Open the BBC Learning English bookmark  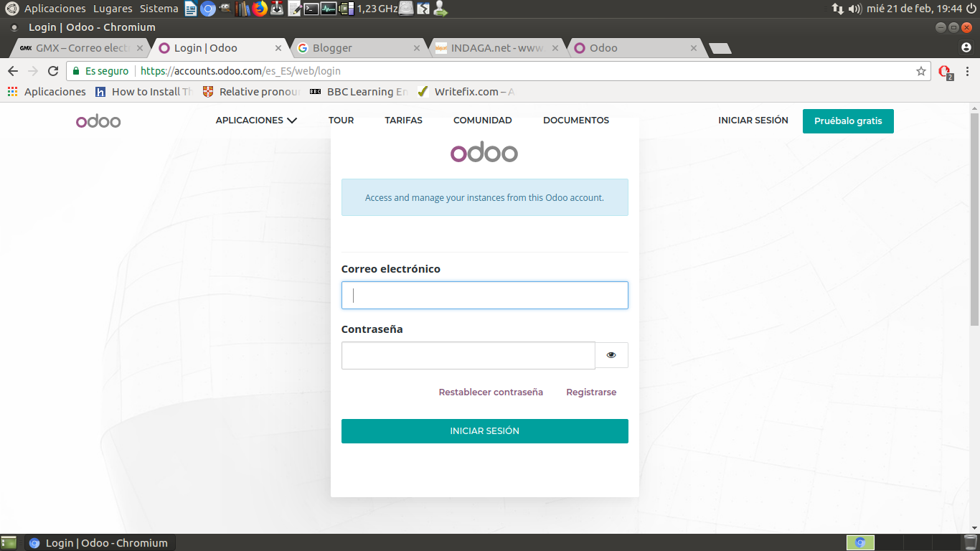point(358,92)
